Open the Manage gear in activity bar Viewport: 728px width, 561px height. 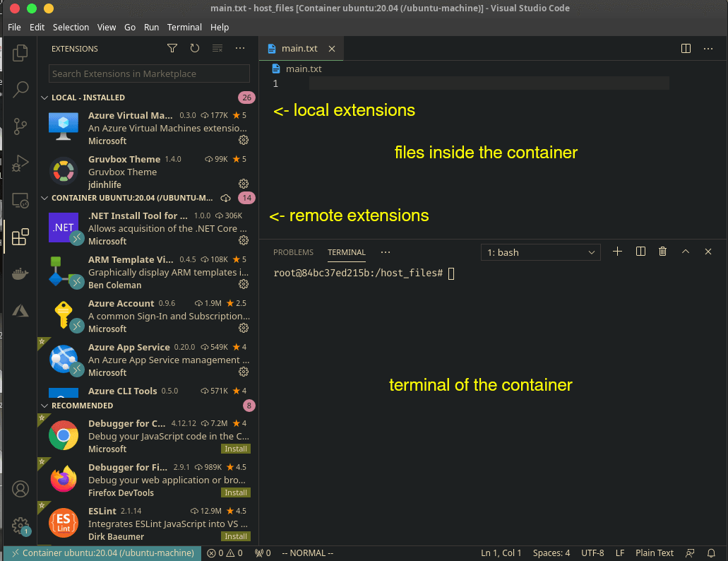click(x=20, y=526)
